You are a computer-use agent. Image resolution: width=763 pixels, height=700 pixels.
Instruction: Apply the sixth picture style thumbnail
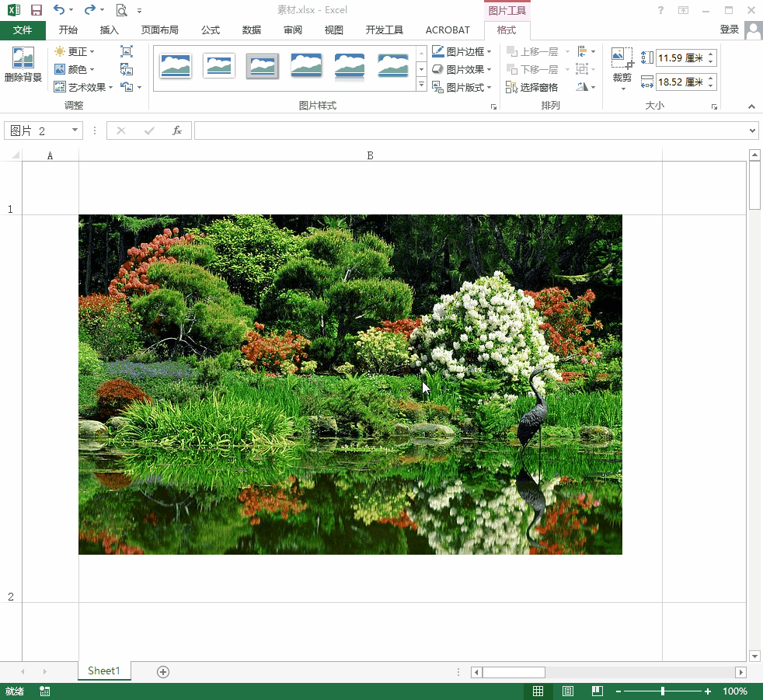pyautogui.click(x=393, y=66)
